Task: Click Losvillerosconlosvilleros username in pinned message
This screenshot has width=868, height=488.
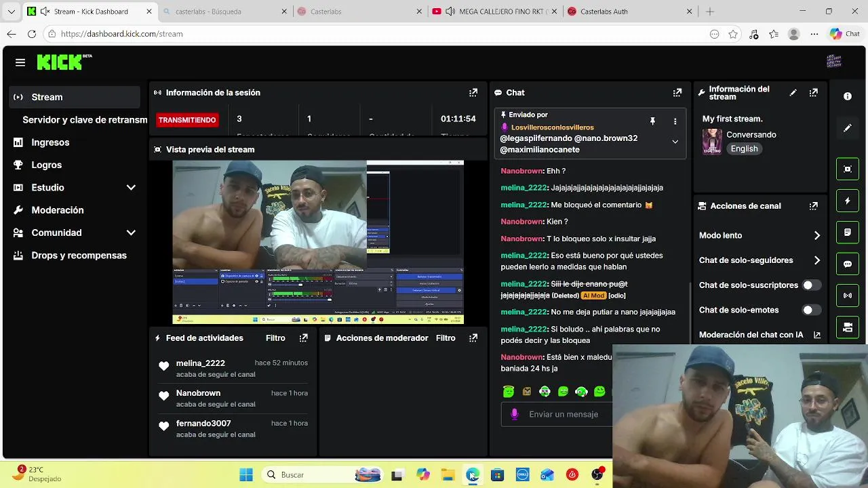Action: click(553, 127)
